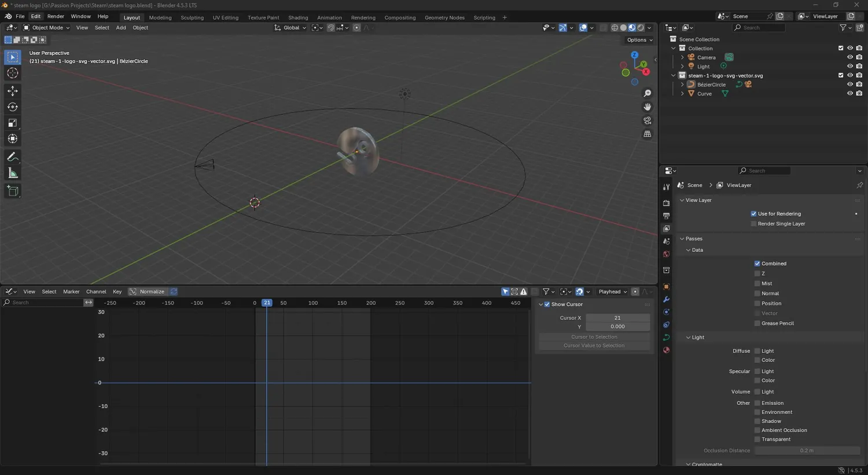Select the Measure tool
This screenshot has width=868, height=475.
pyautogui.click(x=13, y=173)
